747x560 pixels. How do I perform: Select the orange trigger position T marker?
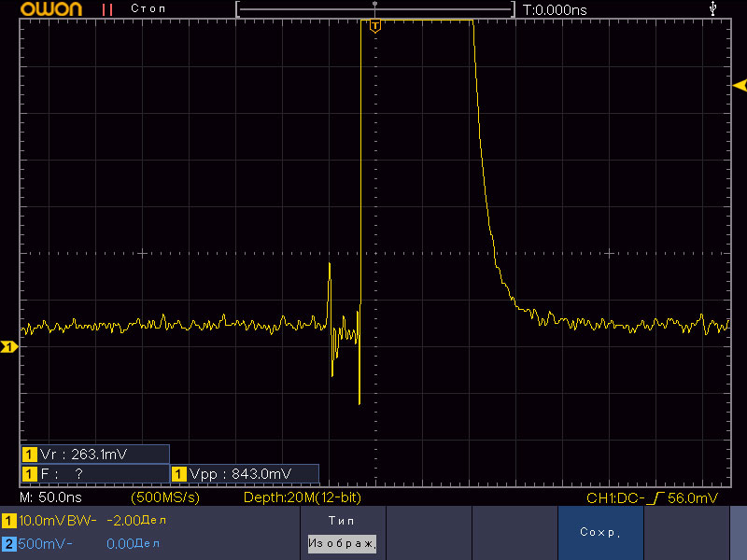[374, 25]
